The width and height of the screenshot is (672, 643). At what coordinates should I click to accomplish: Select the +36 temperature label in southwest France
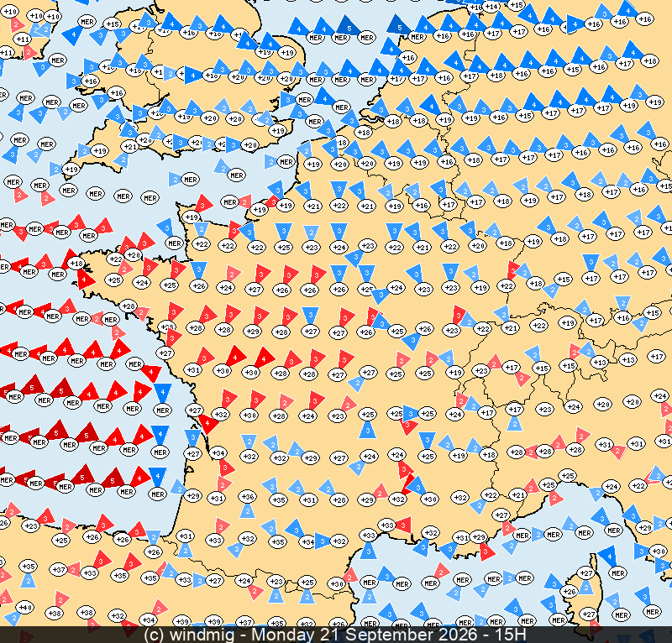pos(248,496)
